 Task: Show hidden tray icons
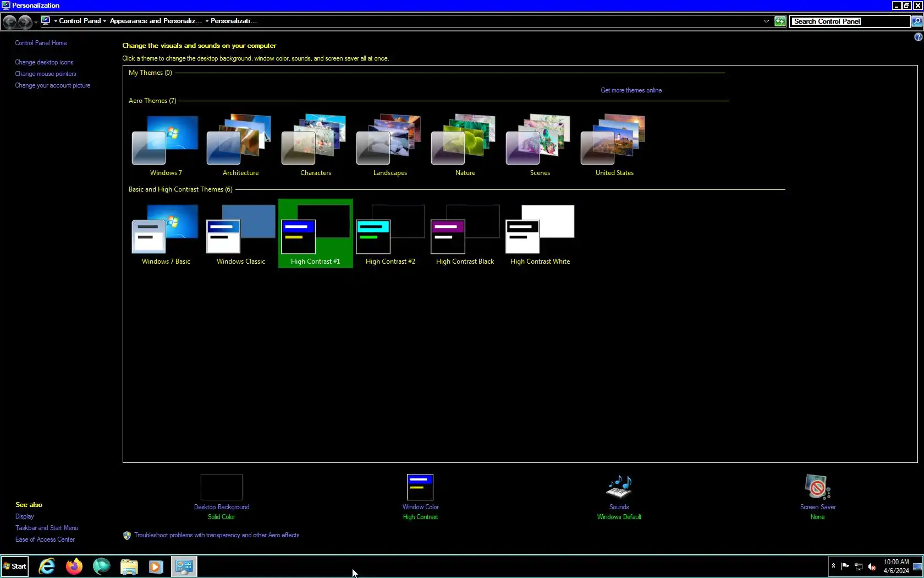point(833,566)
